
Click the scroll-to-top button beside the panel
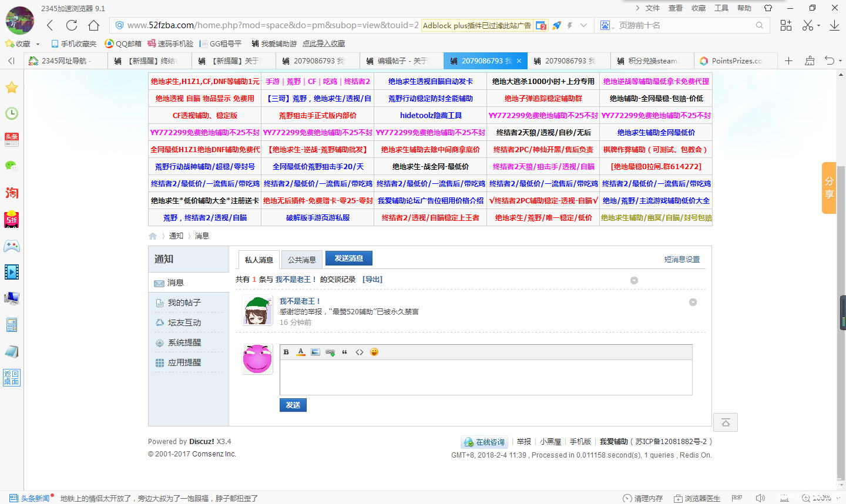click(726, 423)
